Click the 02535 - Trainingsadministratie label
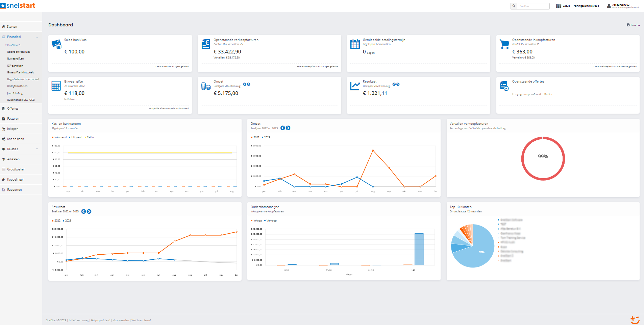The width and height of the screenshot is (644, 325). click(581, 6)
